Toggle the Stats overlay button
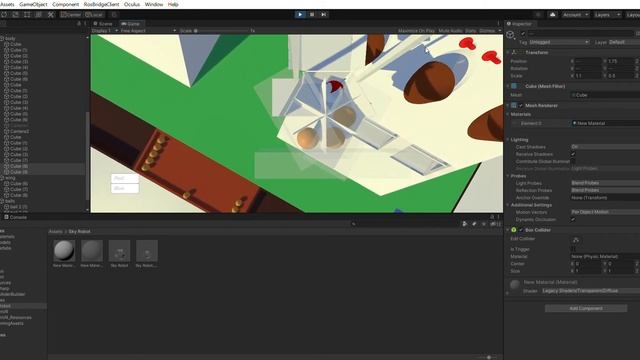Viewport: 640px width, 360px height. coord(470,31)
